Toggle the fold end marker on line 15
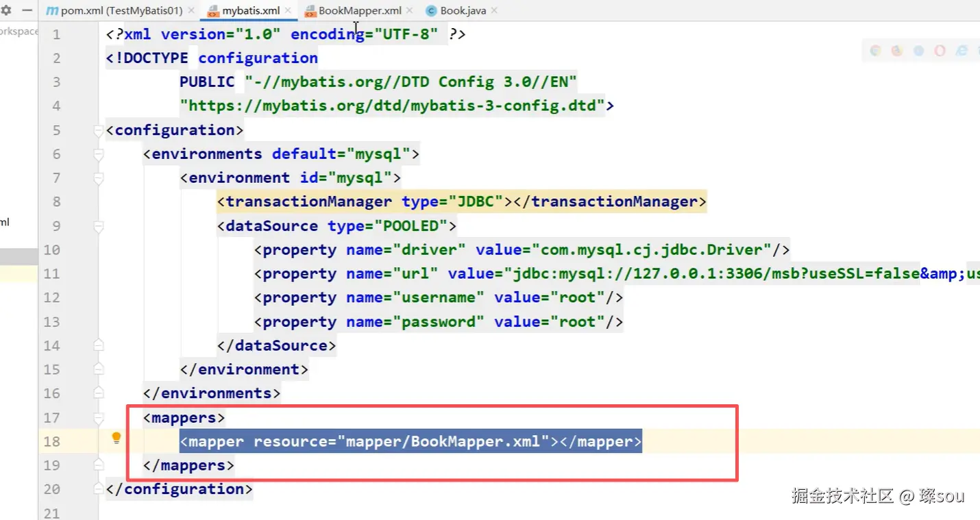The image size is (980, 520). pyautogui.click(x=98, y=369)
